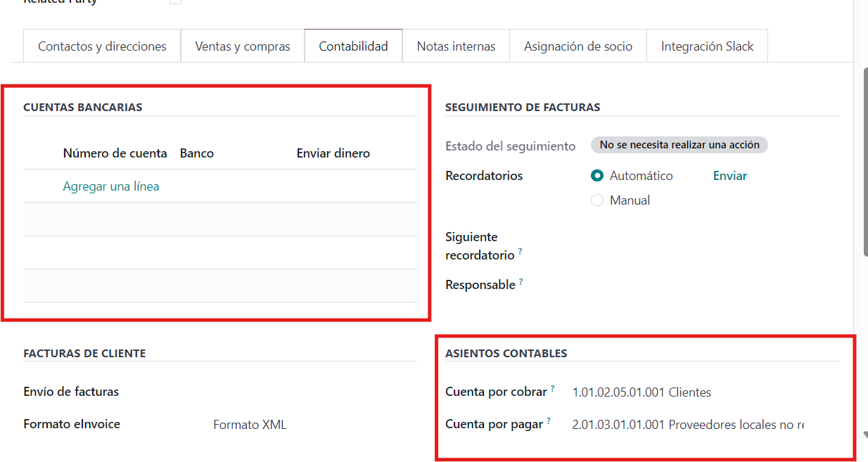Click Agregar una línea in bank accounts
Image resolution: width=868 pixels, height=462 pixels.
[x=111, y=186]
